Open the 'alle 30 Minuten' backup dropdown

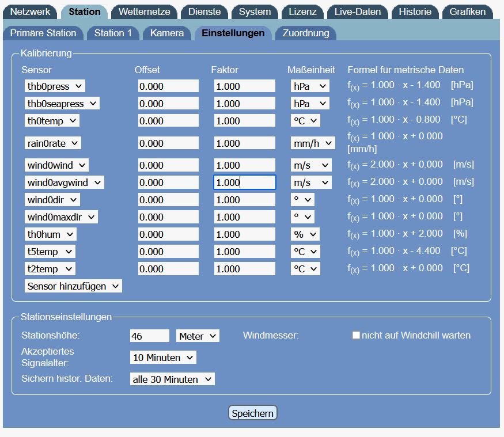point(172,379)
